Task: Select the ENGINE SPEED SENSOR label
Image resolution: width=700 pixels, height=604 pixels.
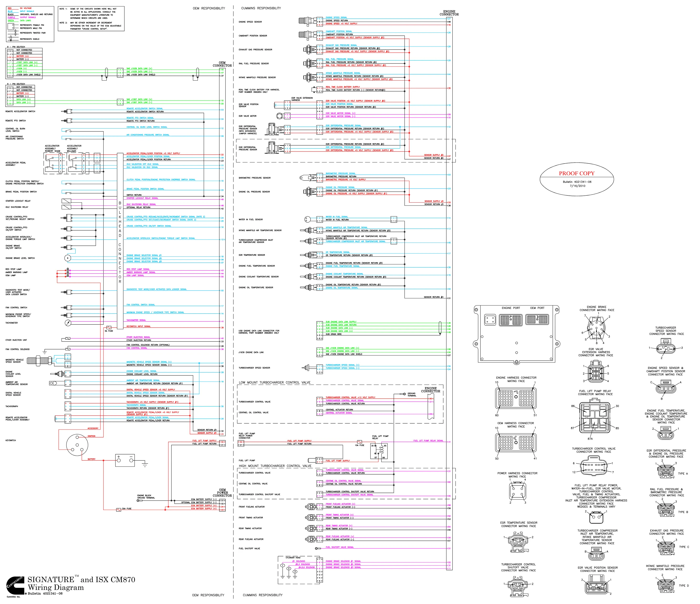Action: [250, 22]
